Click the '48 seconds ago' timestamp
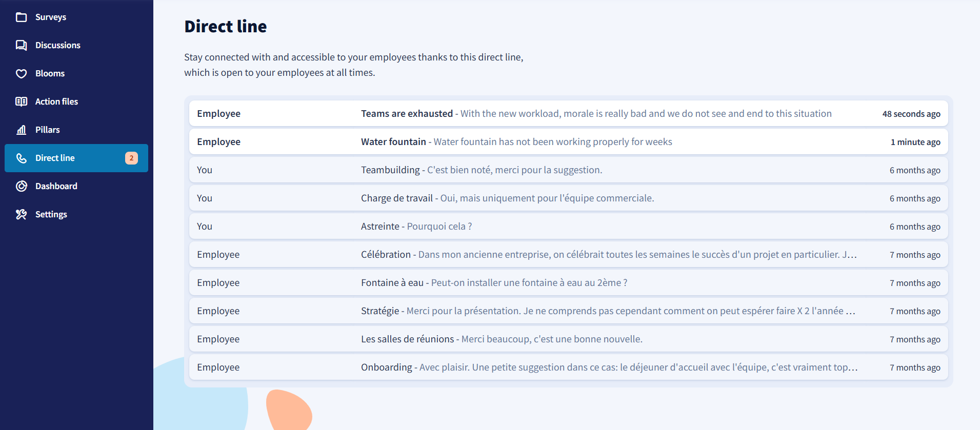980x430 pixels. click(x=911, y=114)
